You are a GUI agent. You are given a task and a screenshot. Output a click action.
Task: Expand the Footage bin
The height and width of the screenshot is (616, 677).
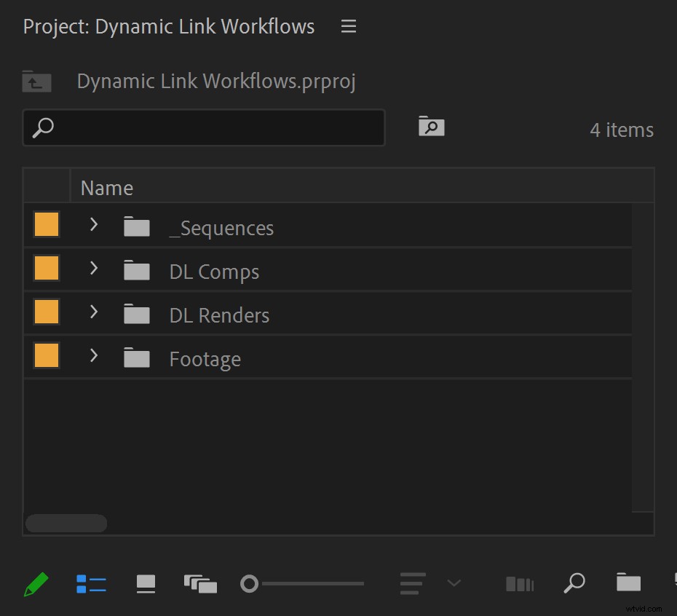coord(94,356)
